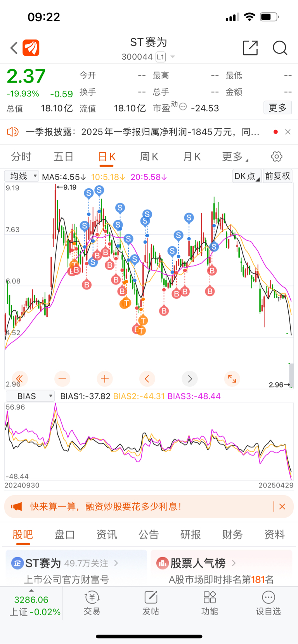Select the 股吧 tab
Viewport: 298px width, 644px height.
tap(23, 535)
